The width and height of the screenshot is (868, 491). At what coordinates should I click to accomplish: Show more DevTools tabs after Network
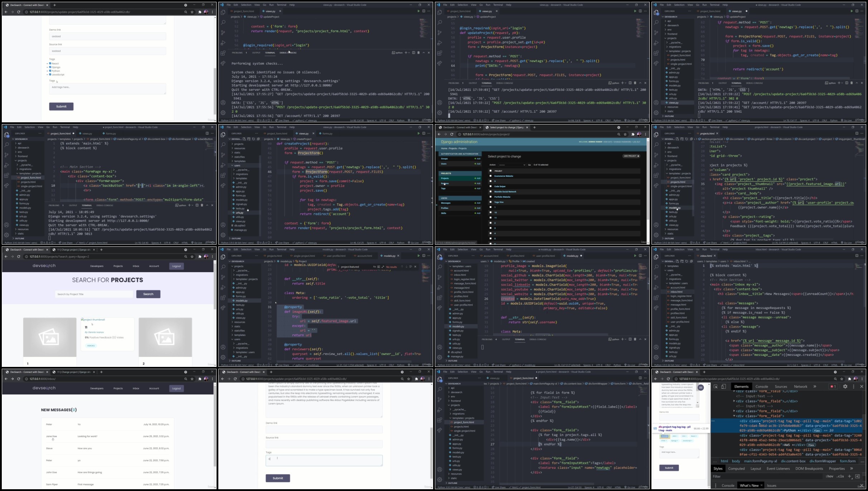tap(815, 386)
